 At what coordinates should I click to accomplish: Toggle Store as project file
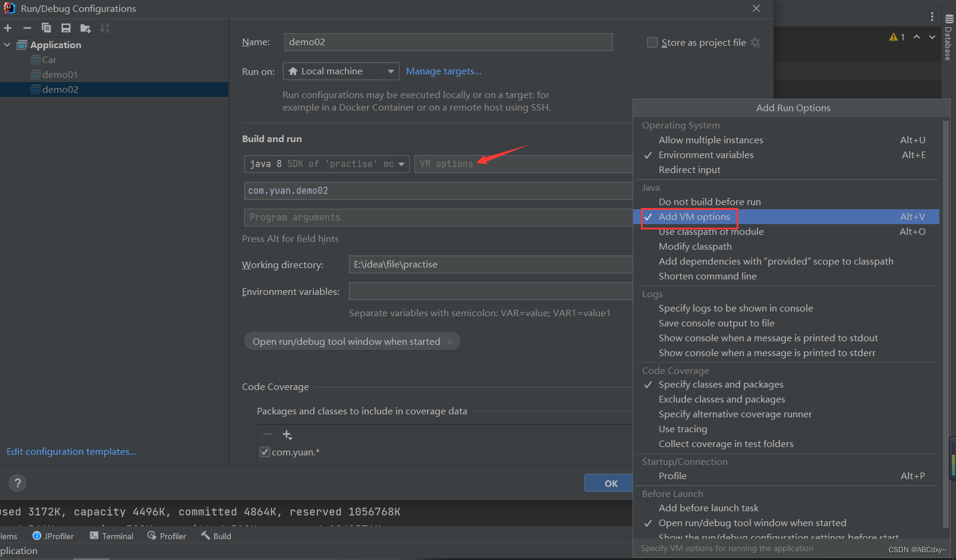652,42
